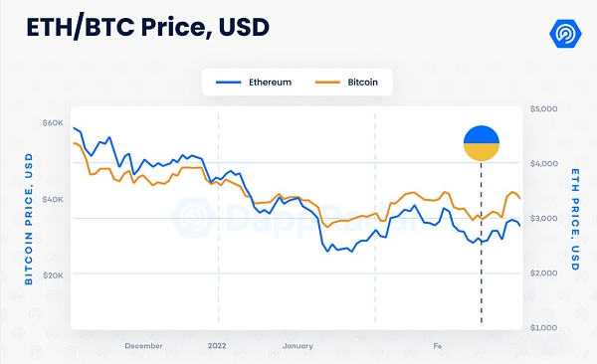Click the $1,000 ETH axis label
This screenshot has width=597, height=364.
point(543,328)
